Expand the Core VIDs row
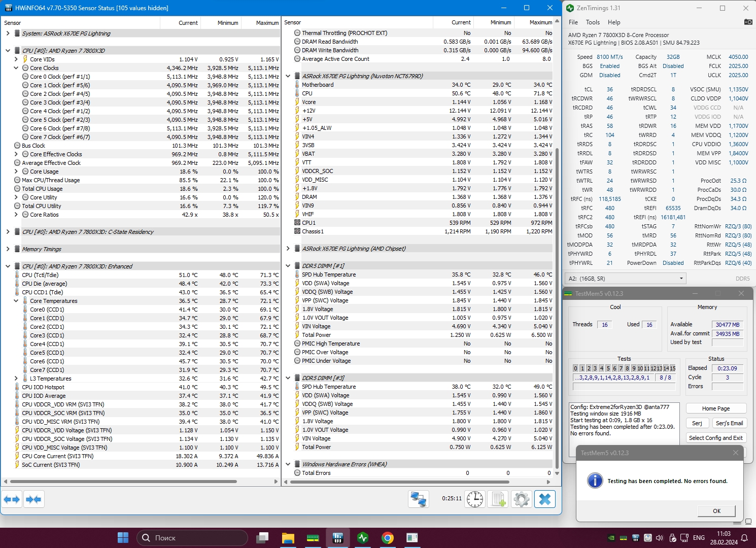756x548 pixels. point(16,59)
